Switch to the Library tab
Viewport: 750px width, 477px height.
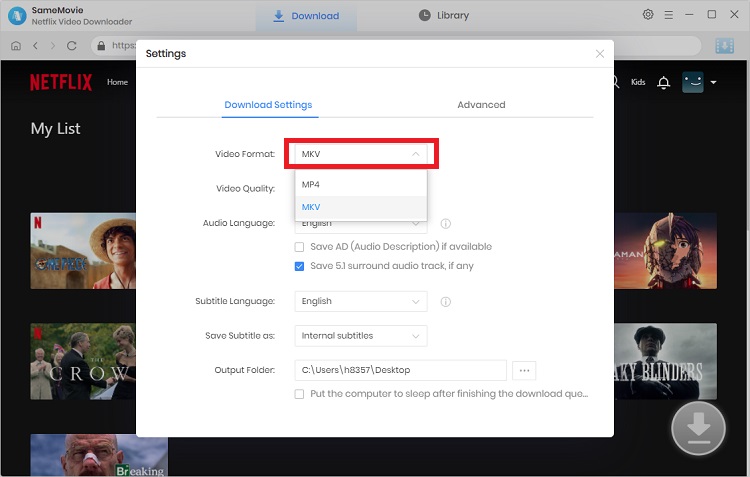[x=444, y=16]
